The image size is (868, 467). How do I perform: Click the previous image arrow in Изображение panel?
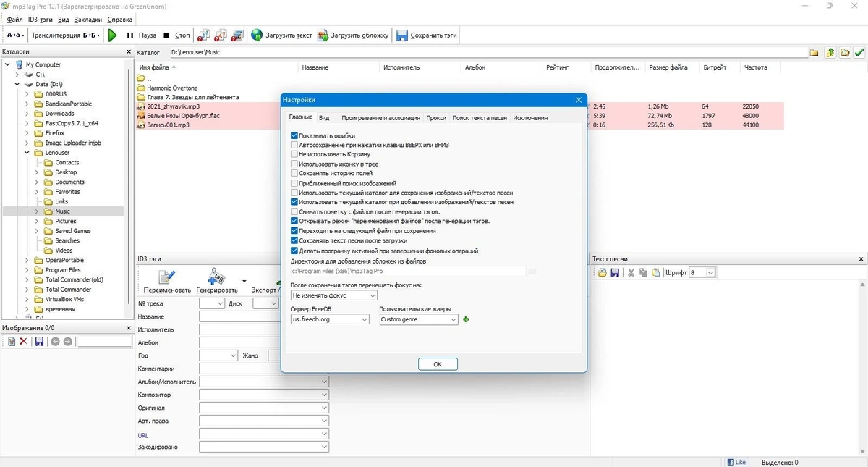point(55,341)
